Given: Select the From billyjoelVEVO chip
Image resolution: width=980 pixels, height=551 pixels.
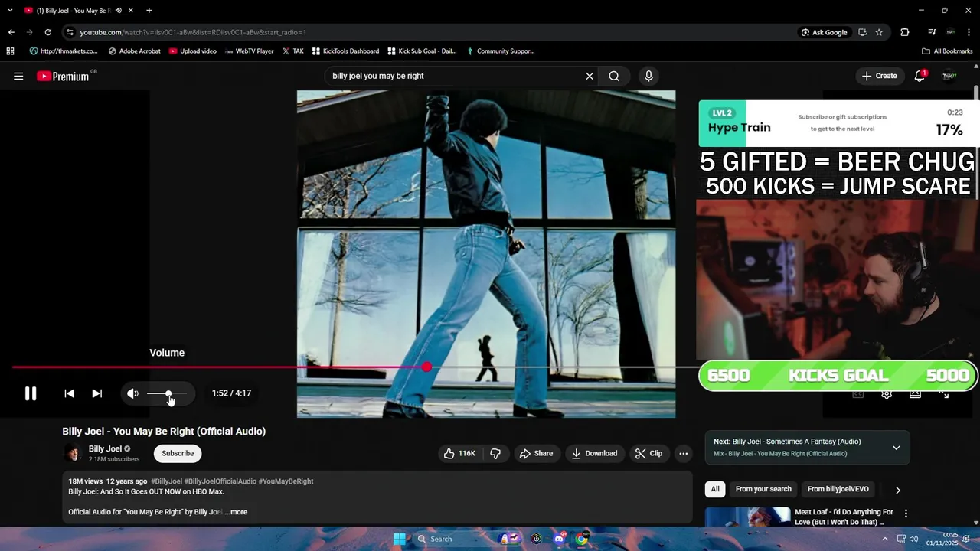Looking at the screenshot, I should pos(838,489).
